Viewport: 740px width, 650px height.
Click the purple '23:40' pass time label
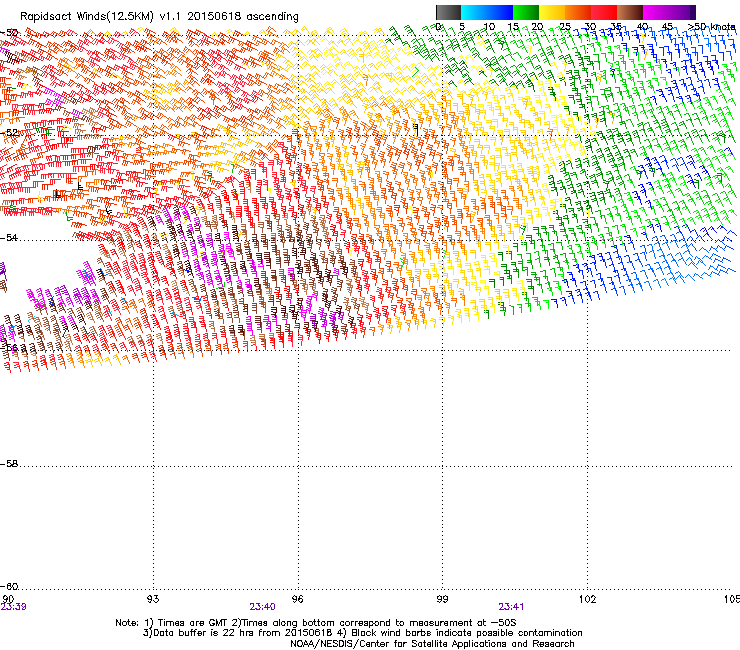pyautogui.click(x=262, y=607)
